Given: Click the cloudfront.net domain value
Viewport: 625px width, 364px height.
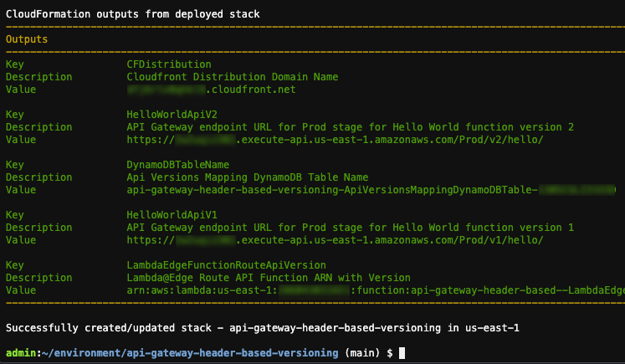Looking at the screenshot, I should pos(211,90).
